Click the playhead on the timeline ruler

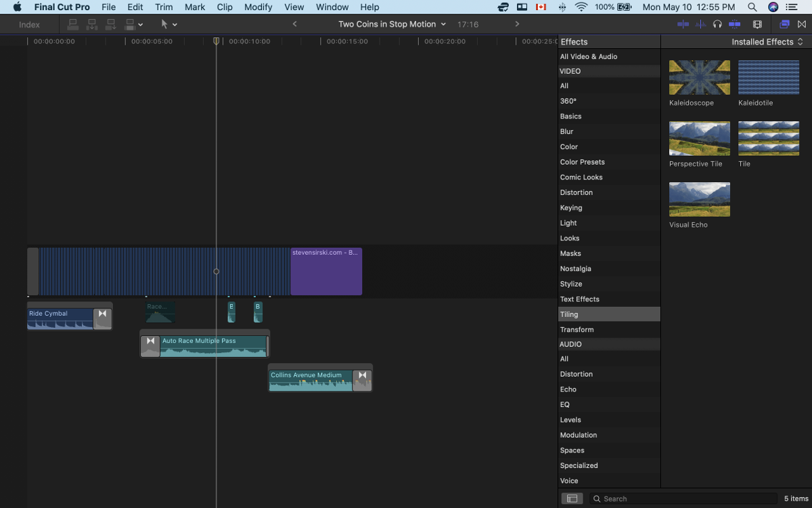pos(217,41)
